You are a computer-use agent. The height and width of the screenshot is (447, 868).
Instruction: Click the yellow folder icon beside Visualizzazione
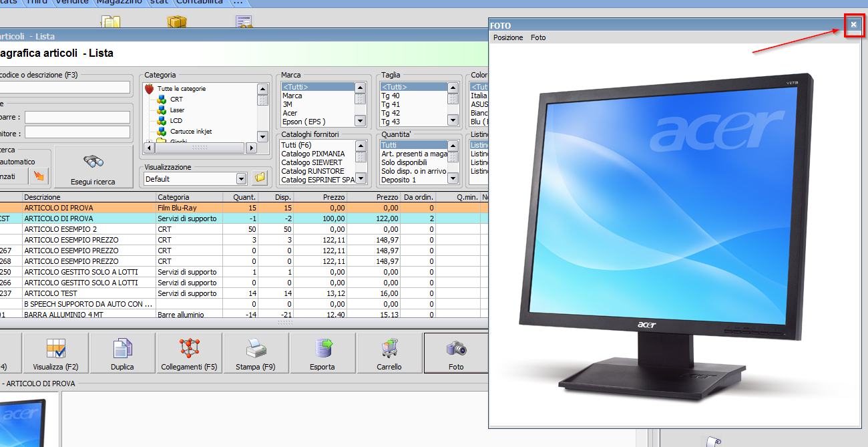[x=260, y=178]
